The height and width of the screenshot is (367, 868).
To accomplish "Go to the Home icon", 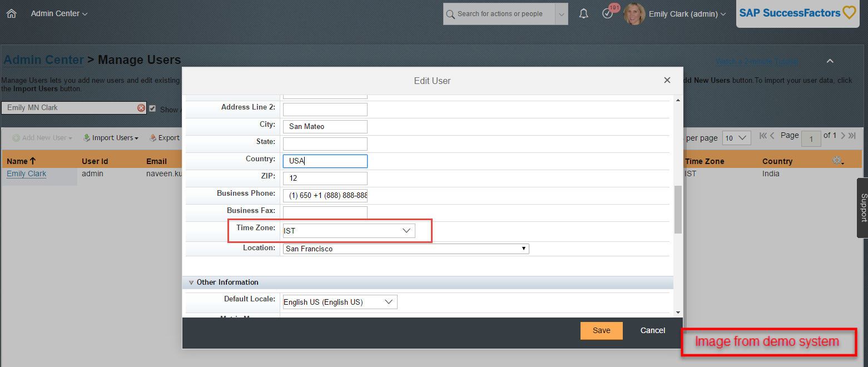I will tap(11, 14).
